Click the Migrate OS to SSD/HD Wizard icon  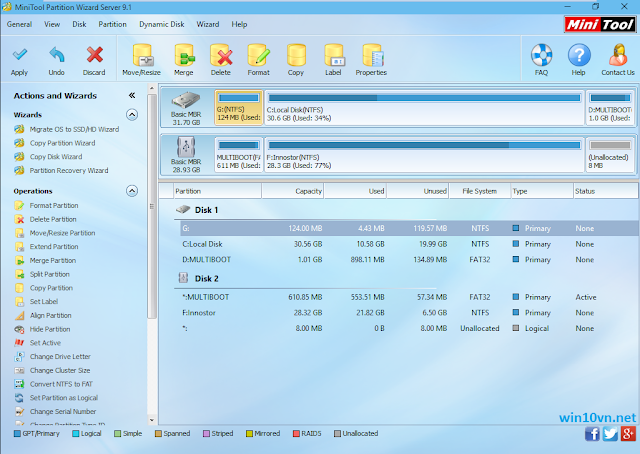19,129
